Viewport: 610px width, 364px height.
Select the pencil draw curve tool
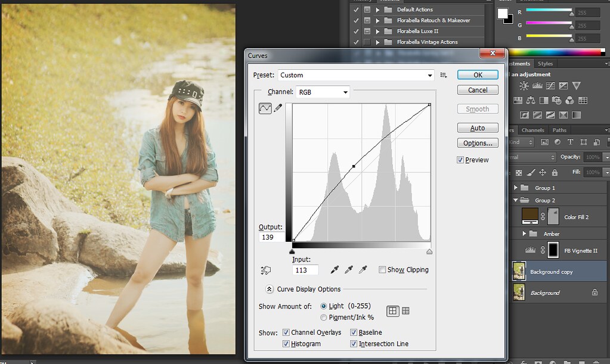point(278,108)
